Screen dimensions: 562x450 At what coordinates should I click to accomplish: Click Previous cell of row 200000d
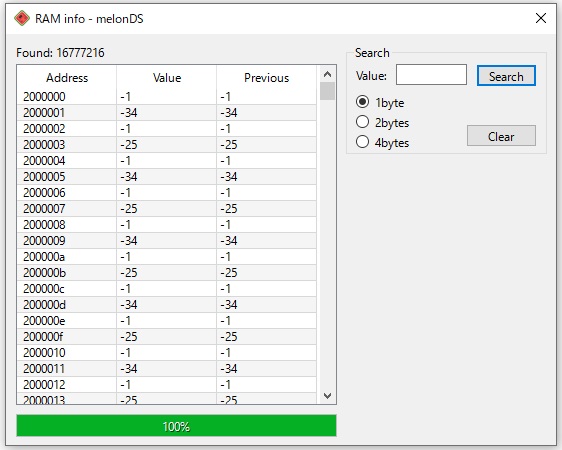(266, 305)
